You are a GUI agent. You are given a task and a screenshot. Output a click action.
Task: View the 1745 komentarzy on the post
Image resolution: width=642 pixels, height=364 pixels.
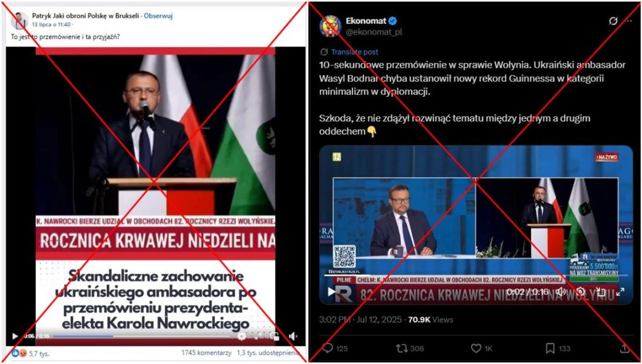(x=207, y=352)
